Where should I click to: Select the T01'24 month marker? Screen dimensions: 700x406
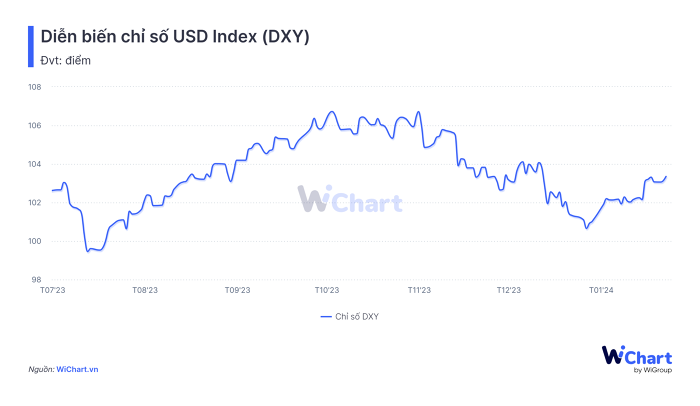click(x=600, y=291)
